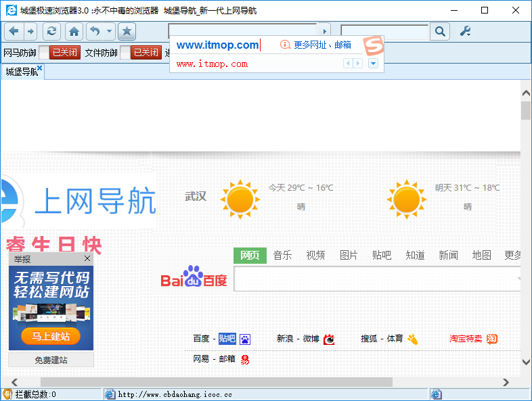Click vertical scrollbar up arrow
The image size is (532, 401).
pyautogui.click(x=526, y=93)
